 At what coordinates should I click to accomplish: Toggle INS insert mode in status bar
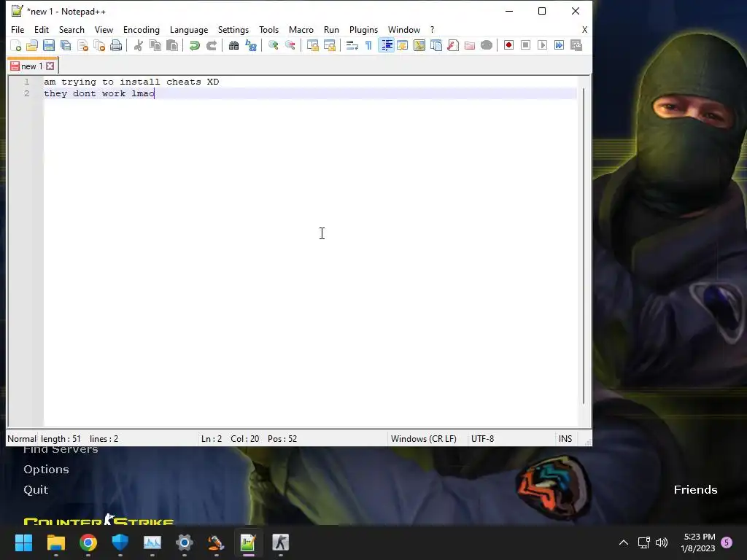click(565, 438)
